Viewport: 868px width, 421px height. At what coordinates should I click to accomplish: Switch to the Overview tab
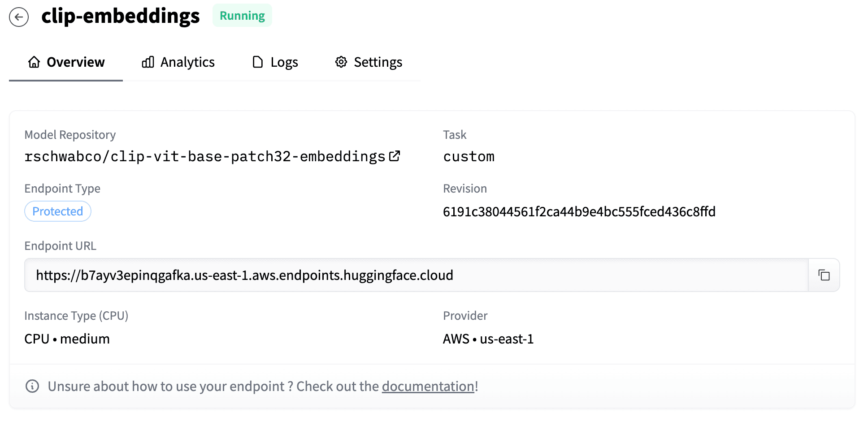75,62
